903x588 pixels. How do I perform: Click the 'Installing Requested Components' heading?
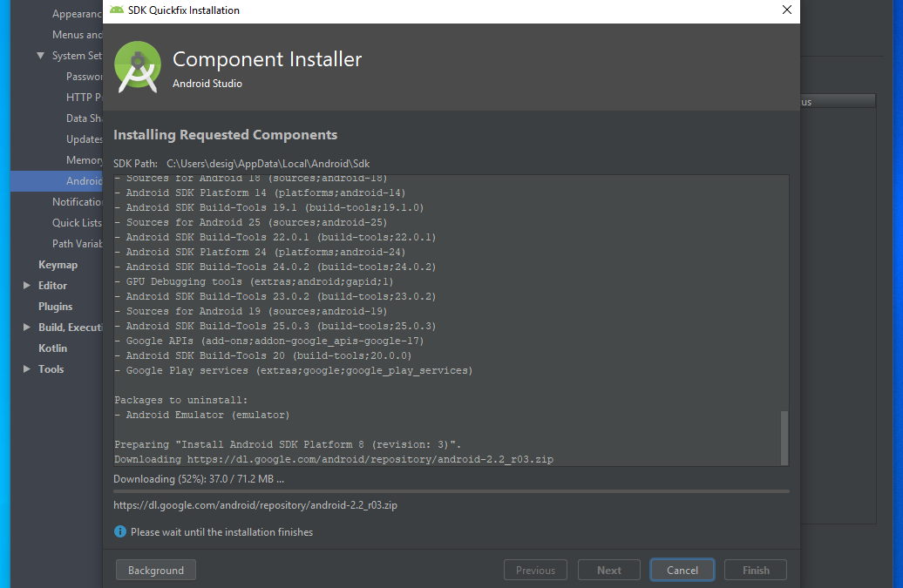[x=225, y=135]
